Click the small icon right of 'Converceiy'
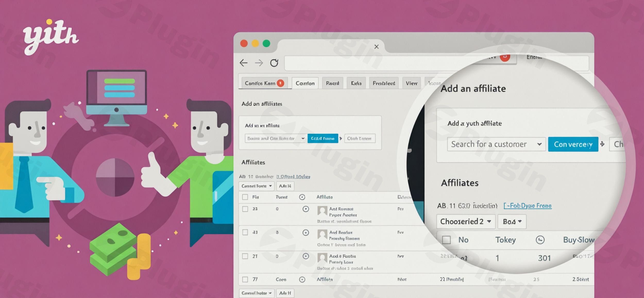Image resolution: width=644 pixels, height=298 pixels. click(x=602, y=144)
